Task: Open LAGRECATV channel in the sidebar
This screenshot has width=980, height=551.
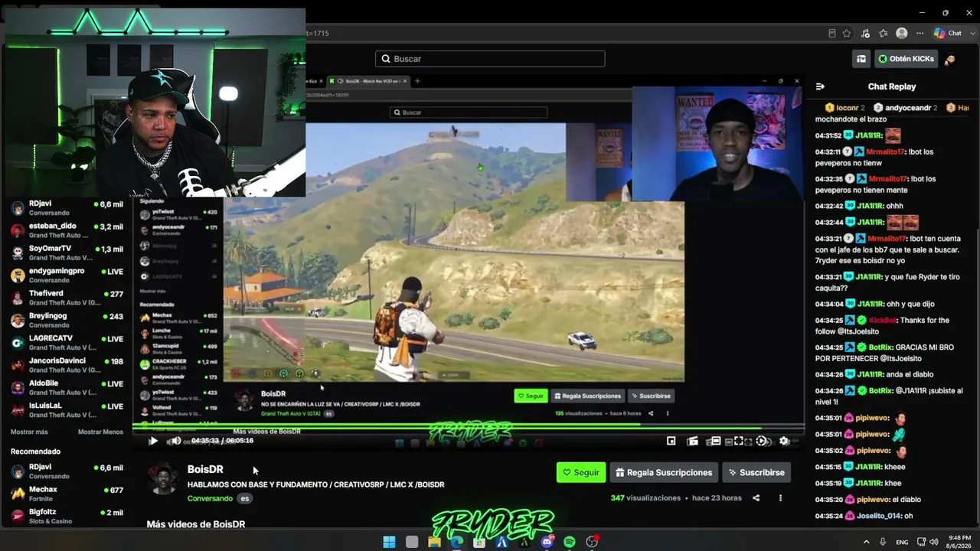Action: pyautogui.click(x=67, y=342)
